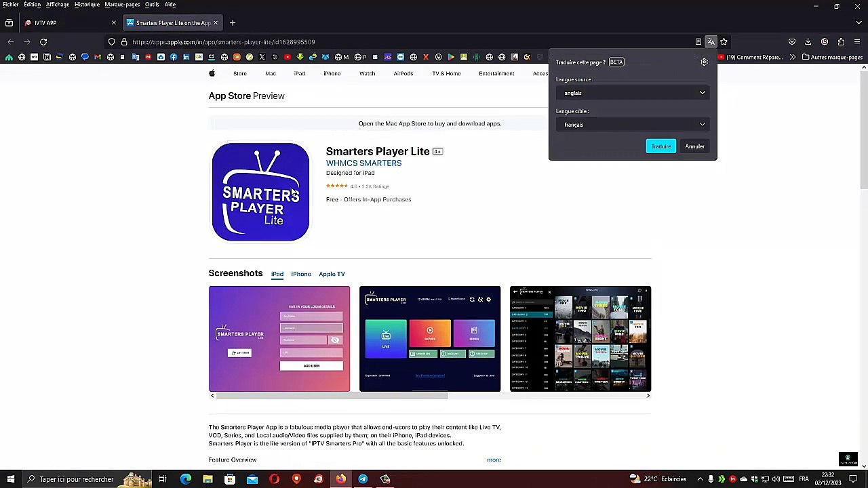Click the Windows taskbar search box

87,479
